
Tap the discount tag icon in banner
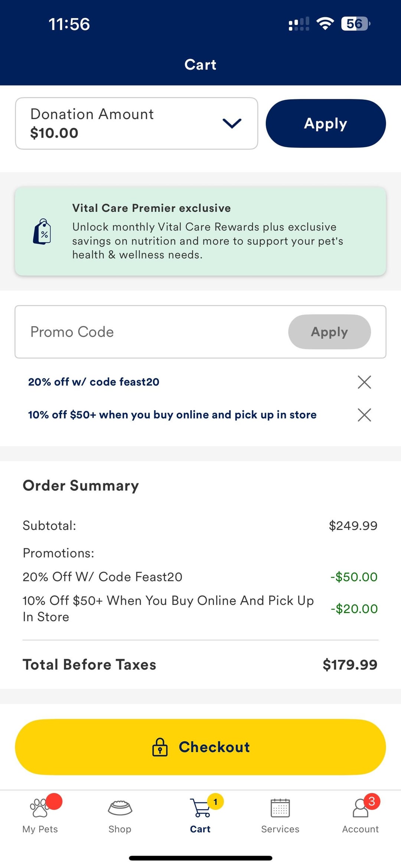42,231
